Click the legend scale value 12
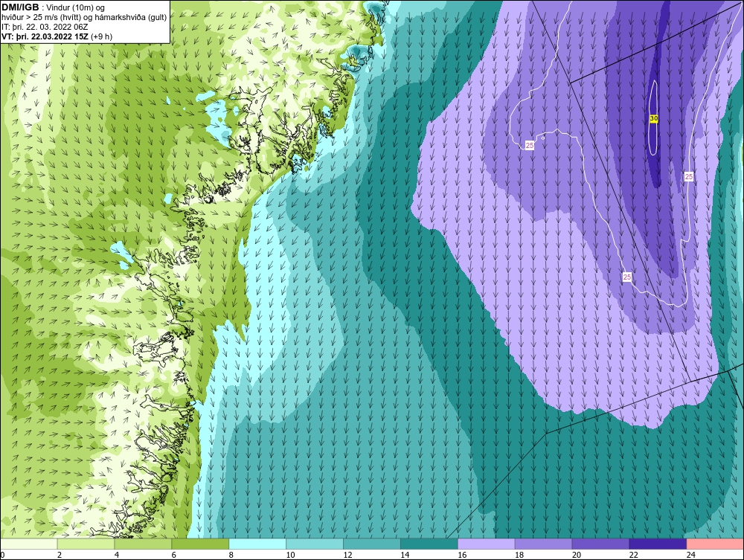 coord(347,555)
